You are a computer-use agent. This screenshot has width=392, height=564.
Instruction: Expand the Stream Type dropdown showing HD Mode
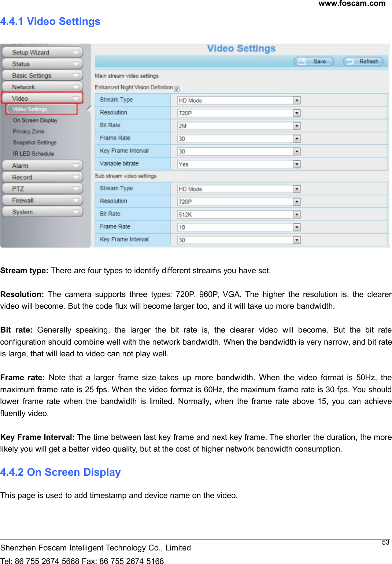point(297,100)
